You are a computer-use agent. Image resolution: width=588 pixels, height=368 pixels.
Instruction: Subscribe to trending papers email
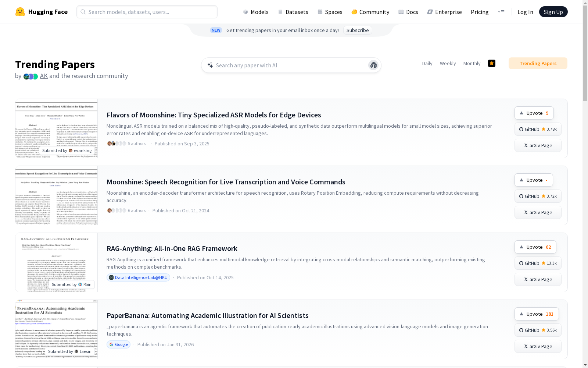coord(358,30)
